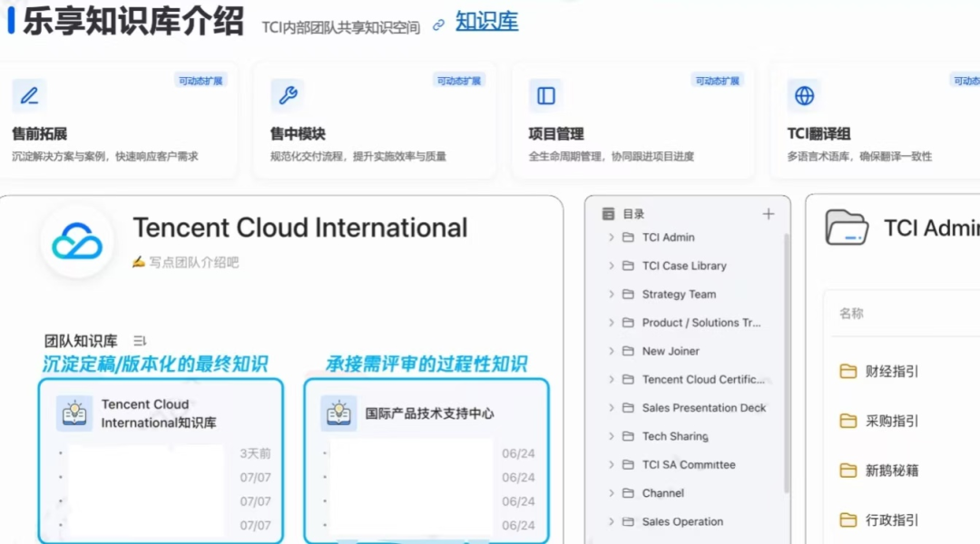The image size is (980, 544).
Task: Click the Strategy Team folder icon
Action: pyautogui.click(x=628, y=294)
